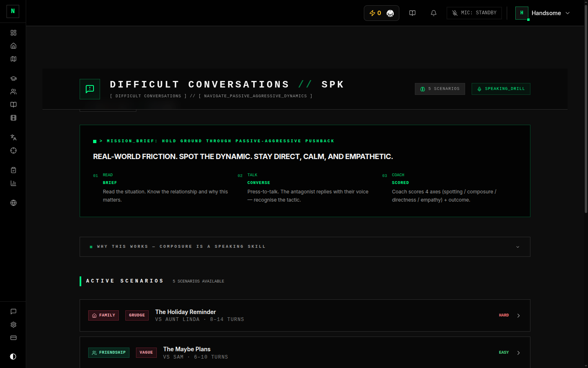
Task: Click the lightning energy counter showing 0
Action: [x=375, y=13]
